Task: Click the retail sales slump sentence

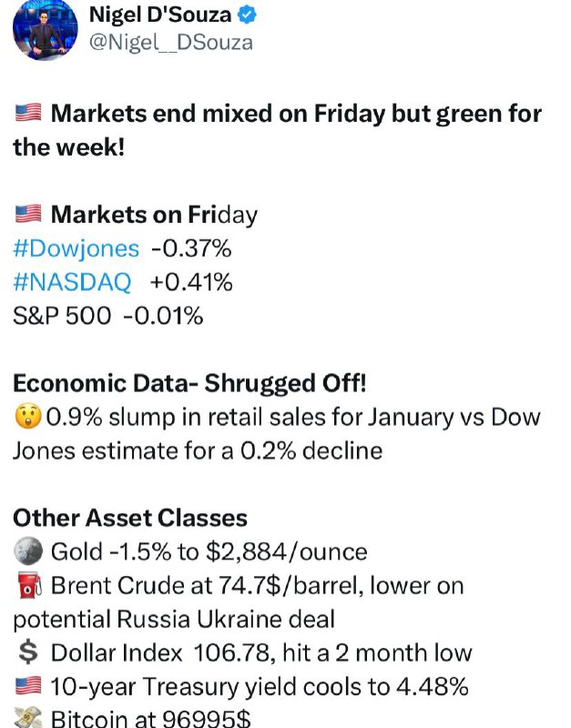Action: pyautogui.click(x=277, y=434)
